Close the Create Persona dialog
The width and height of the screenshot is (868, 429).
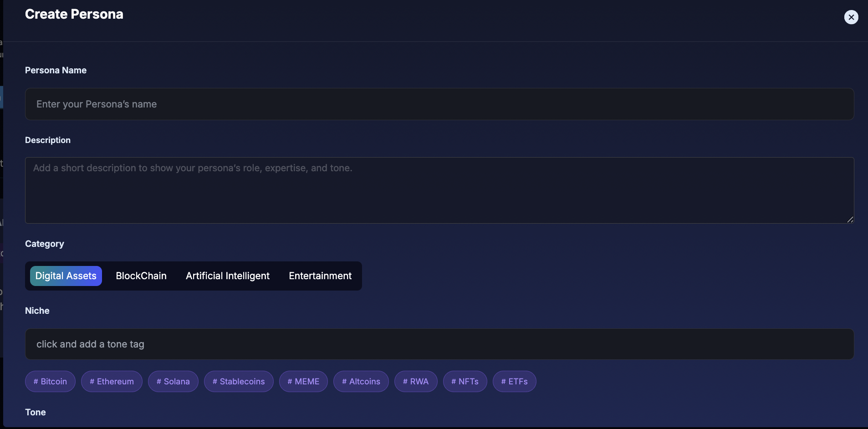tap(851, 17)
